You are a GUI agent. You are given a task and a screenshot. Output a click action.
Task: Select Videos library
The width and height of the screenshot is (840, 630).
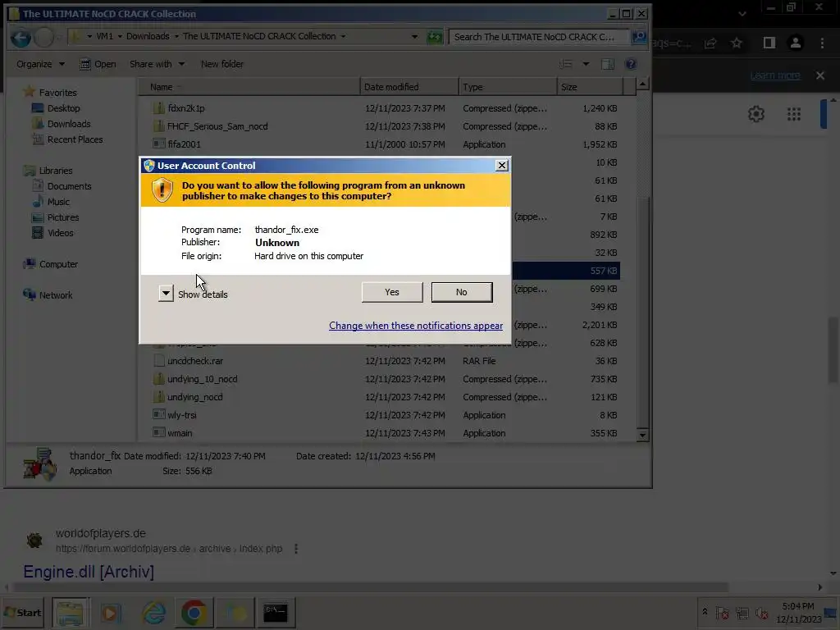[x=52, y=233]
